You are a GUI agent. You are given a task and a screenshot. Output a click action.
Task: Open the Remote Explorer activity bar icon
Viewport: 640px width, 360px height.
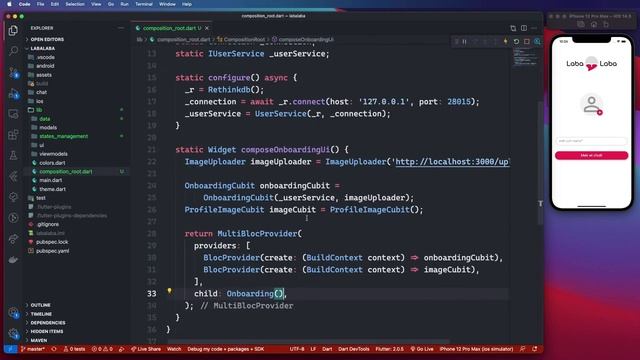13,115
